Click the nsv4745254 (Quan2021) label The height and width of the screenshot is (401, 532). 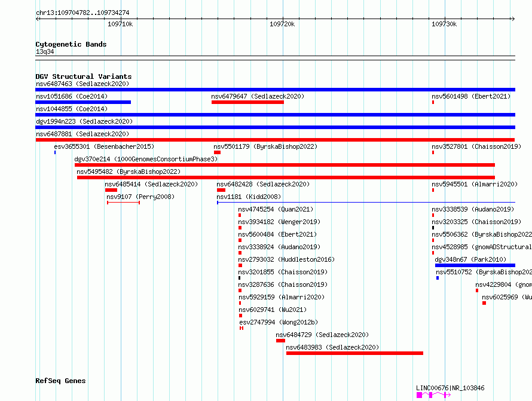pyautogui.click(x=276, y=209)
